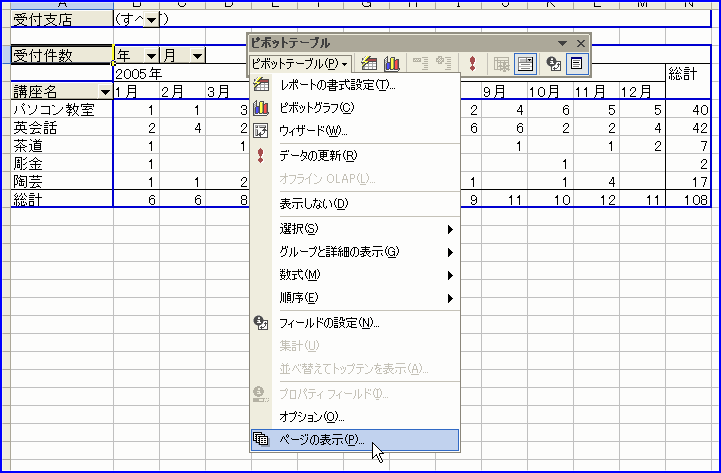Select the 英会話 row label

[62, 128]
